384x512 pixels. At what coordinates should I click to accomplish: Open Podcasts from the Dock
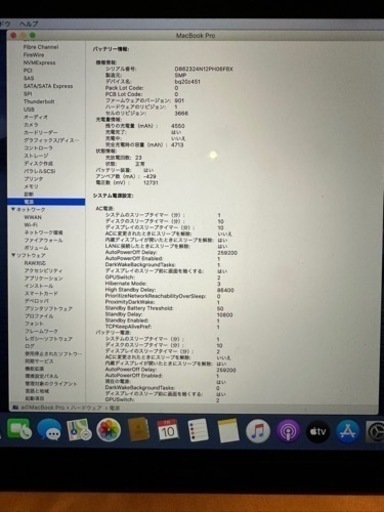pyautogui.click(x=288, y=431)
